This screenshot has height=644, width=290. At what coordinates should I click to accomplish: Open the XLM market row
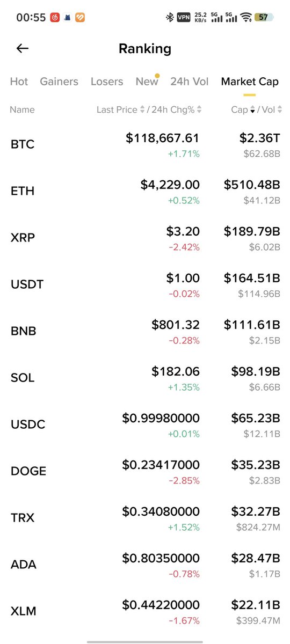145,611
